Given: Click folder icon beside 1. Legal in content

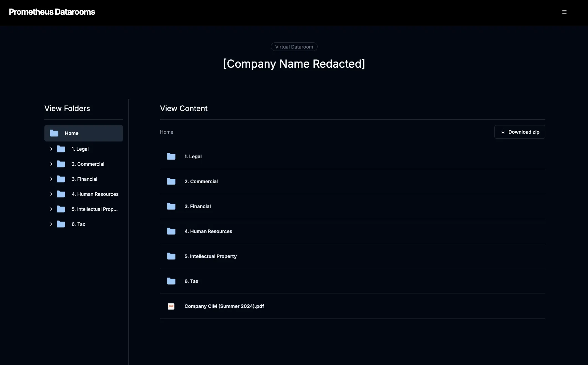Looking at the screenshot, I should tap(171, 157).
